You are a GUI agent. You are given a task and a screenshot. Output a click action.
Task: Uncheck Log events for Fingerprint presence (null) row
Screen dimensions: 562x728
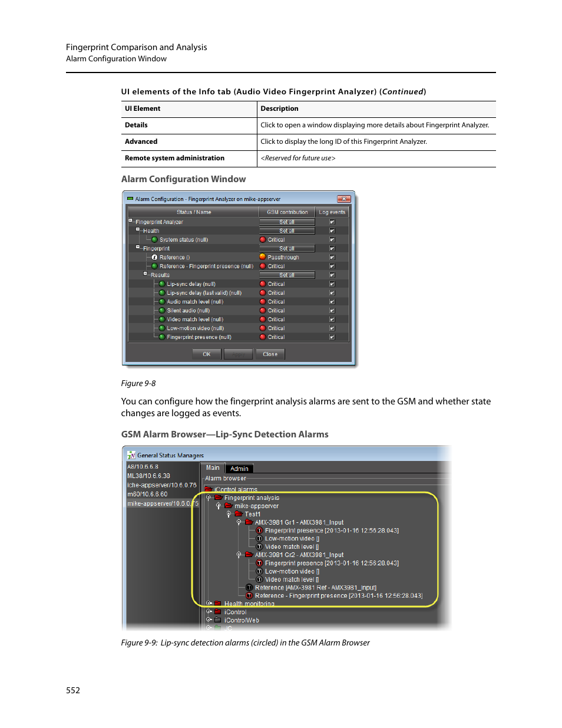(x=332, y=337)
